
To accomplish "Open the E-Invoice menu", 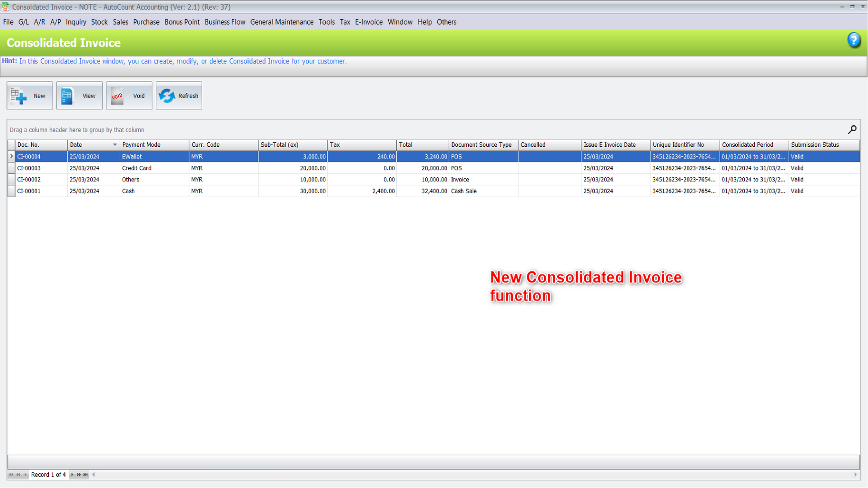I will point(369,22).
